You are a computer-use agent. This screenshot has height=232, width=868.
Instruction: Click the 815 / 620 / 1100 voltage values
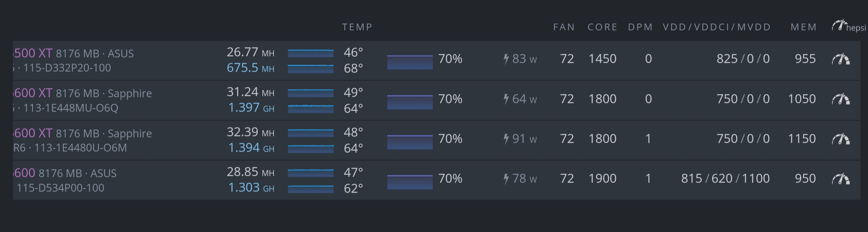click(725, 179)
